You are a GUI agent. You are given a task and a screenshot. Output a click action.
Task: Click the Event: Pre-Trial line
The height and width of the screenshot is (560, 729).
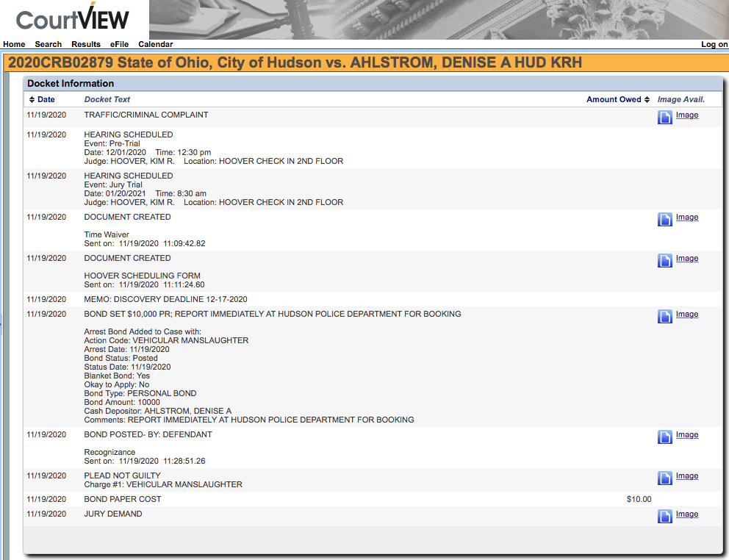pyautogui.click(x=112, y=144)
